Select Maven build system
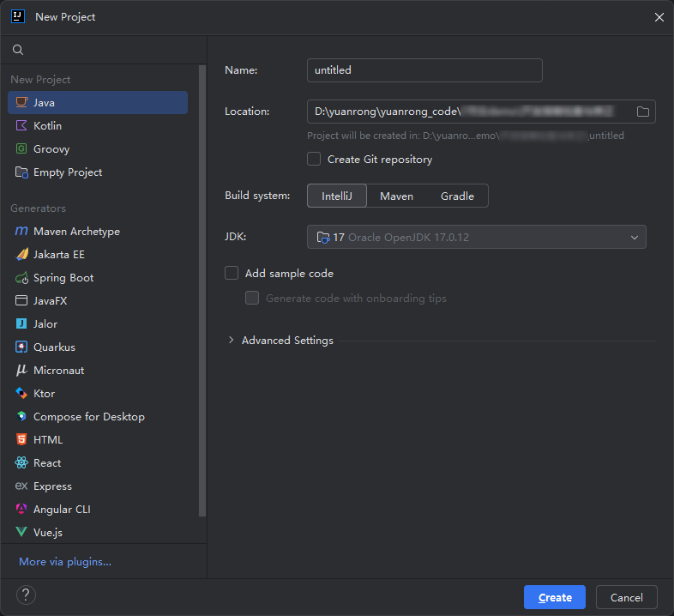 (396, 196)
